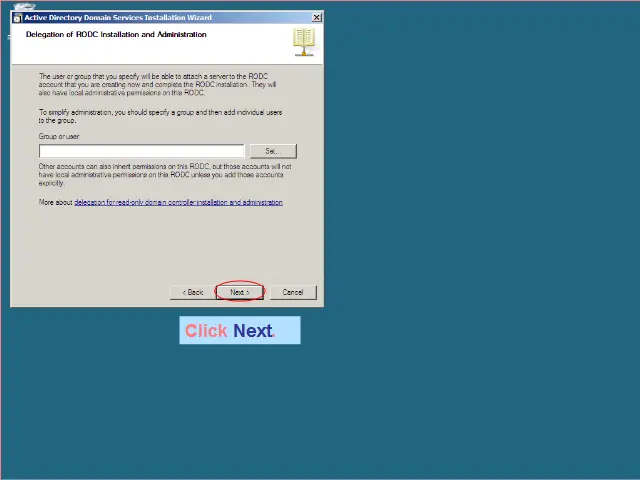
Task: Cancel the wizard using the Cancel button
Action: 292,292
